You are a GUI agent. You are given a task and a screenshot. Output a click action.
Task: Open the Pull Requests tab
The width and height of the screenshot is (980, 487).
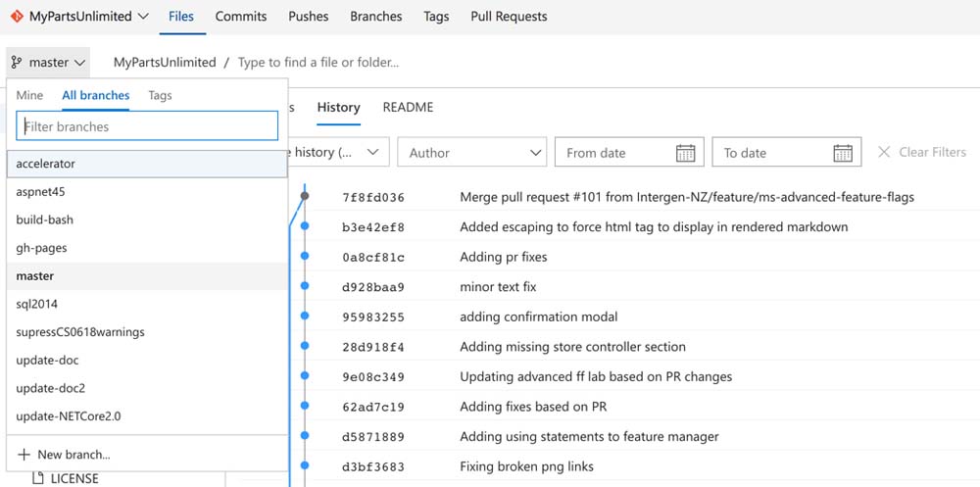pyautogui.click(x=509, y=17)
